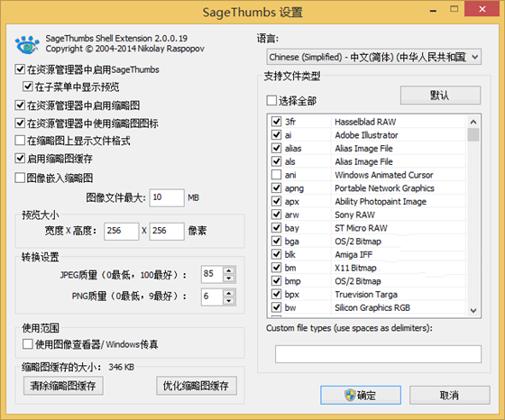The image size is (505, 420).
Task: Click the 取消 button
Action: tap(450, 395)
